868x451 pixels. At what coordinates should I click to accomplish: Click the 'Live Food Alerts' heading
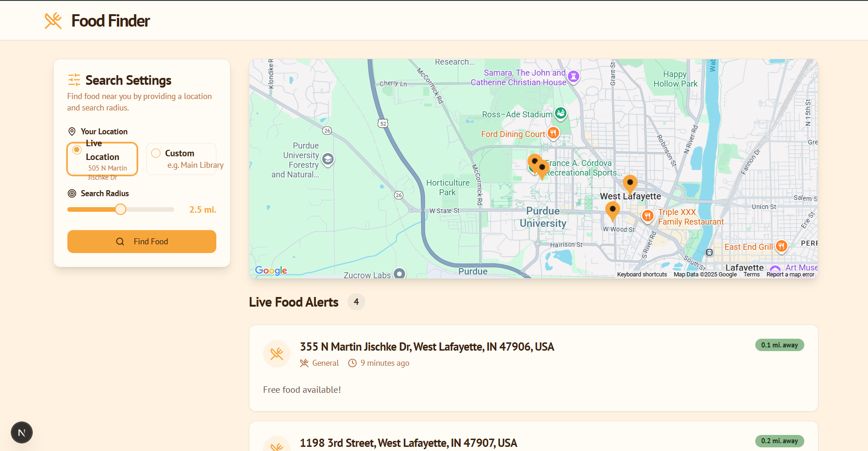click(294, 302)
